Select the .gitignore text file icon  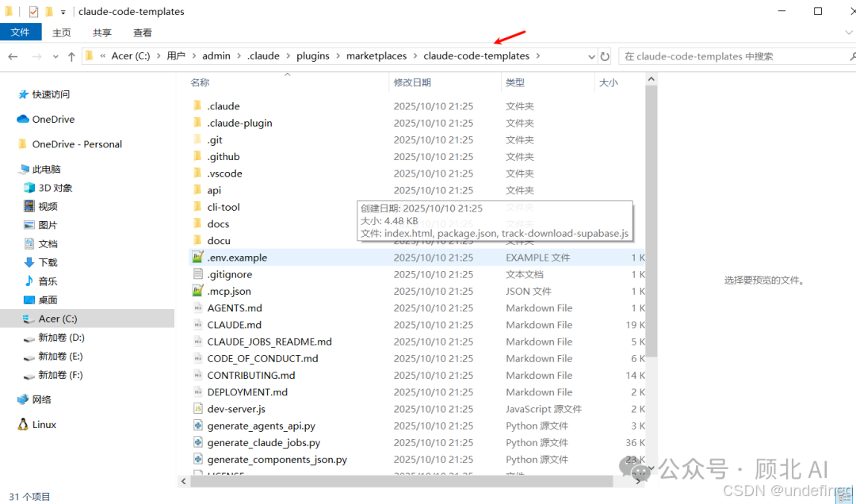click(197, 274)
